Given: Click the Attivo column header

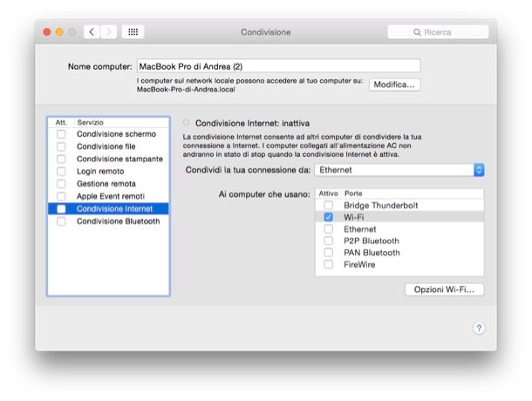Looking at the screenshot, I should point(328,194).
